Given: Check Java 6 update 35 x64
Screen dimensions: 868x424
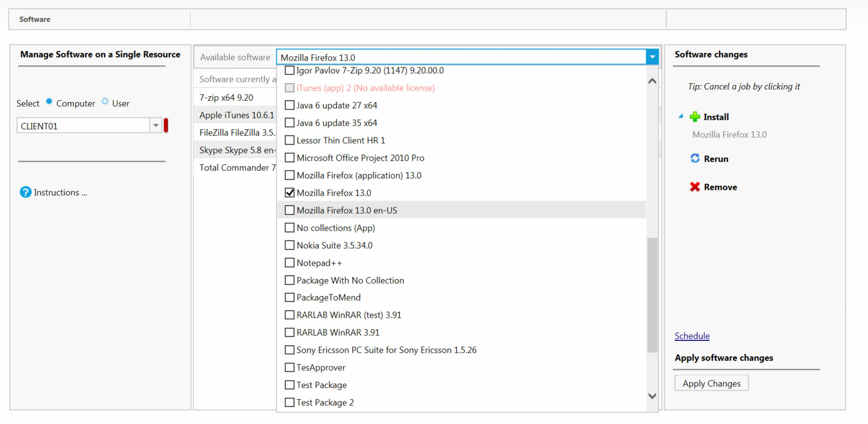Looking at the screenshot, I should click(289, 123).
